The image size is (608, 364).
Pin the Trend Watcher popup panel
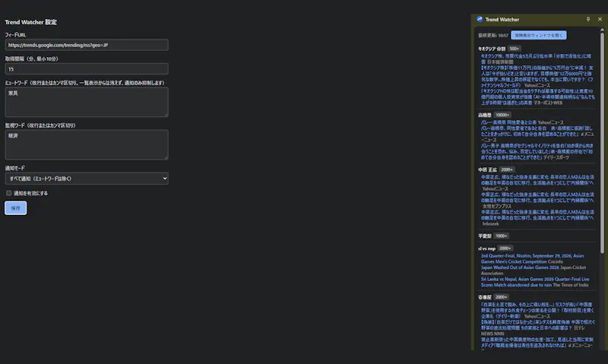click(587, 19)
